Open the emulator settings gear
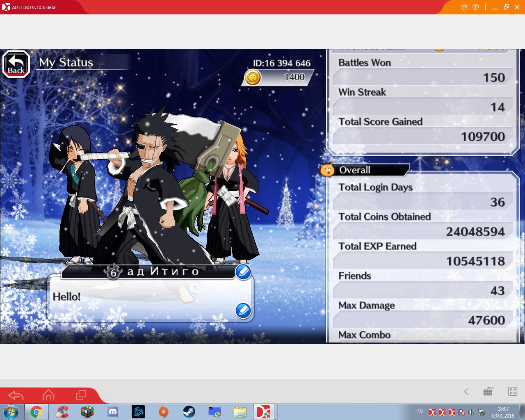The height and width of the screenshot is (420, 525). 464,7
